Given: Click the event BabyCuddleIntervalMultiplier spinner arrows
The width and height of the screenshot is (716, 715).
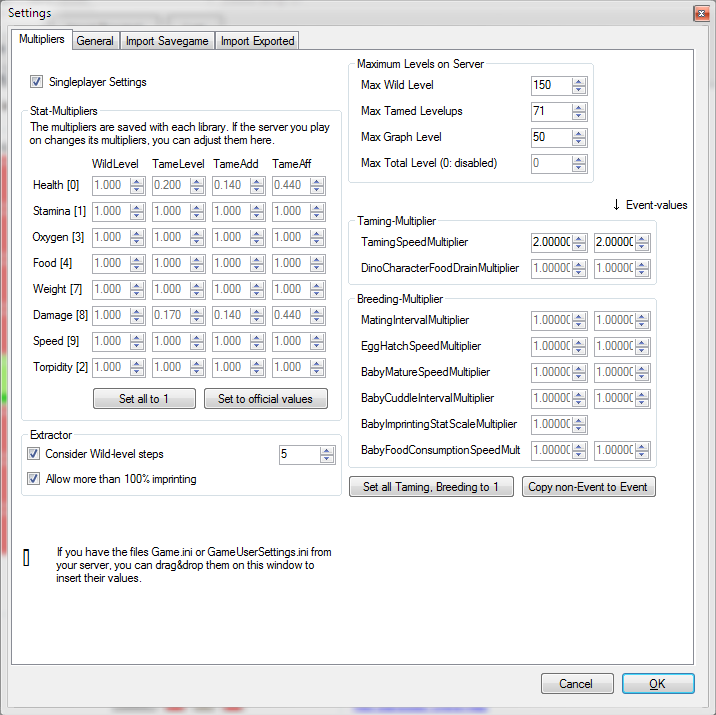Looking at the screenshot, I should tap(642, 399).
